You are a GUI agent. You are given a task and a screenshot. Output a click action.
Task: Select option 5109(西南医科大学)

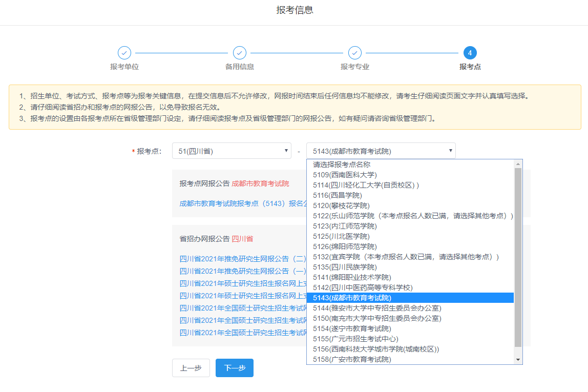[410, 175]
